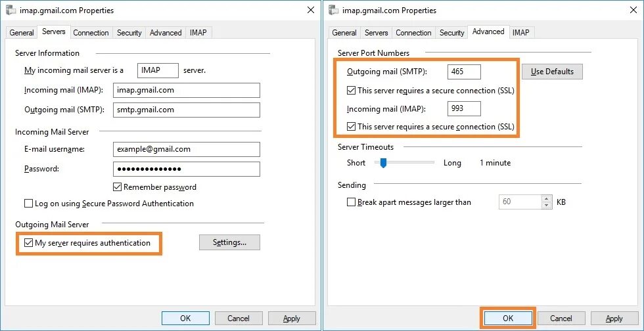Click OK in the right Properties window

click(x=508, y=319)
